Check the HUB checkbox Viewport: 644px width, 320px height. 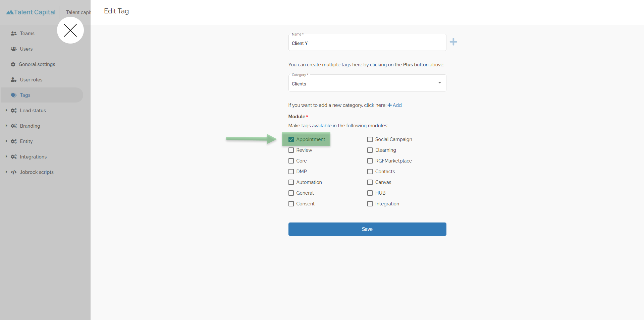click(x=370, y=193)
